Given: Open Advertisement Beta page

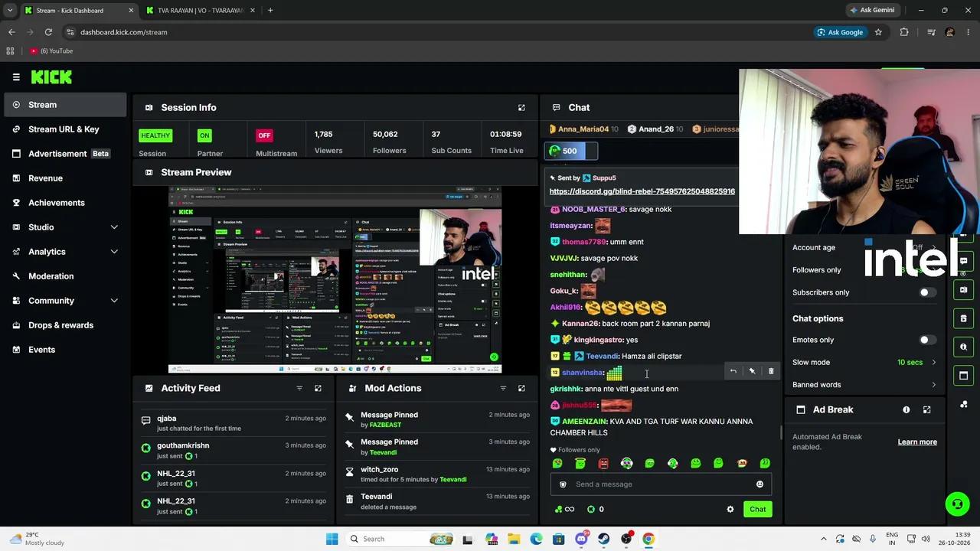Looking at the screenshot, I should (65, 154).
